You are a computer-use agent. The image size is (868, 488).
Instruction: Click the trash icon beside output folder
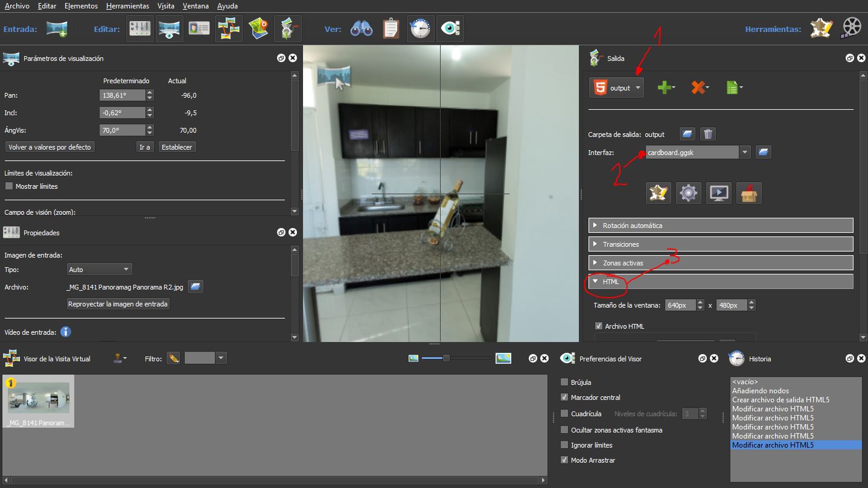coord(709,134)
